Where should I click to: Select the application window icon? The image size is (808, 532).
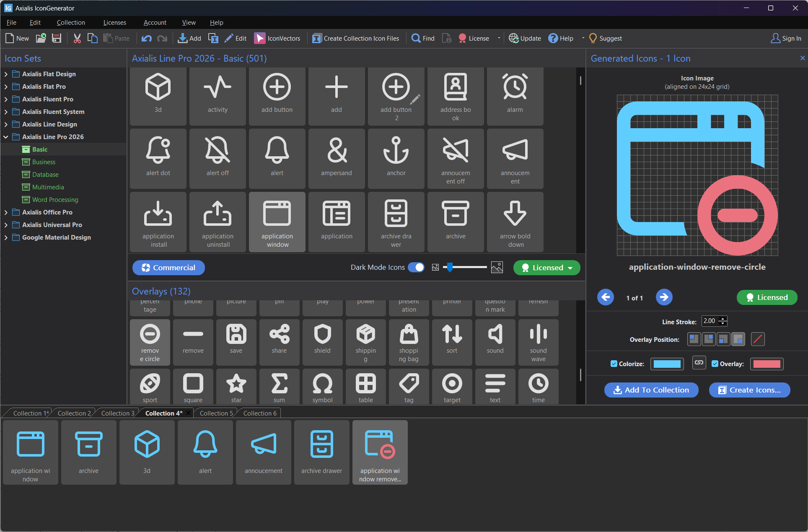tap(277, 222)
